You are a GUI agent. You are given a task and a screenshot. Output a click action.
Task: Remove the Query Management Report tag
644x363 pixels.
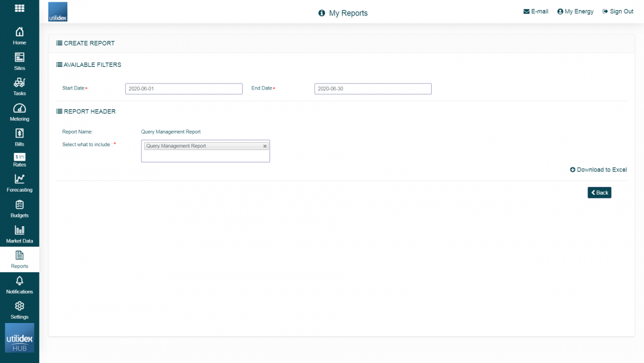click(265, 146)
